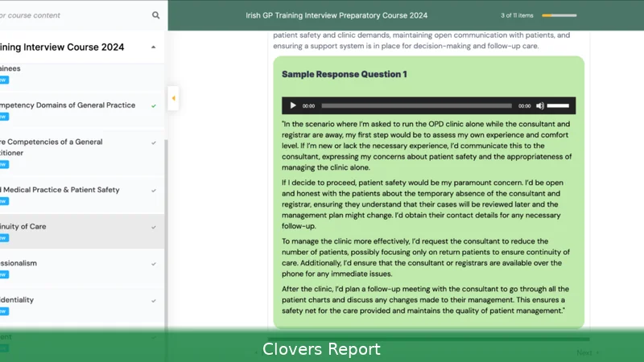The image size is (644, 362).
Task: Click the 3 of 11 items progress bar
Action: (559, 15)
